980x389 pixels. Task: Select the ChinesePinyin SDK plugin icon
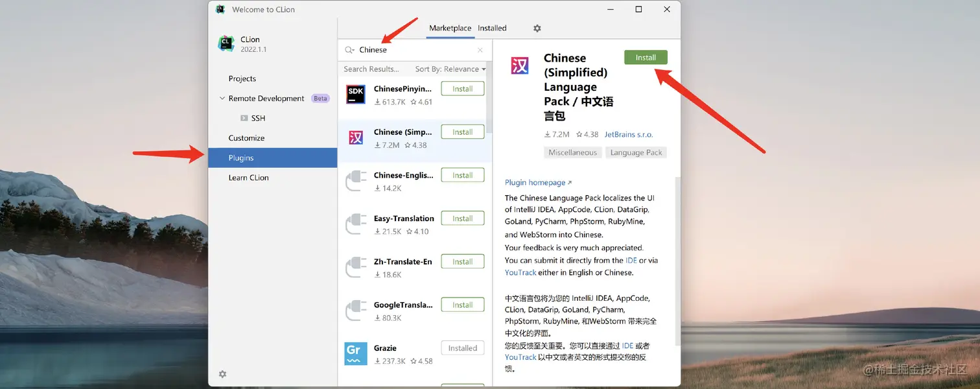(x=355, y=95)
